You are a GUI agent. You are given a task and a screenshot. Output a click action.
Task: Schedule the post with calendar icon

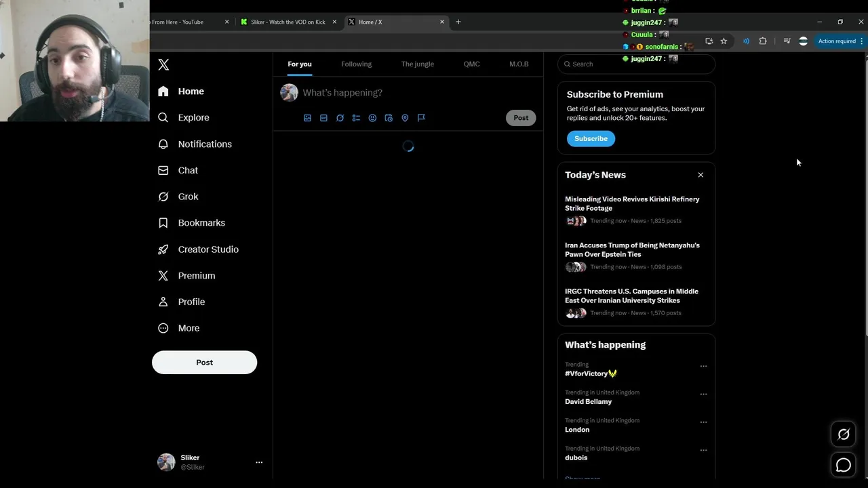click(x=389, y=118)
